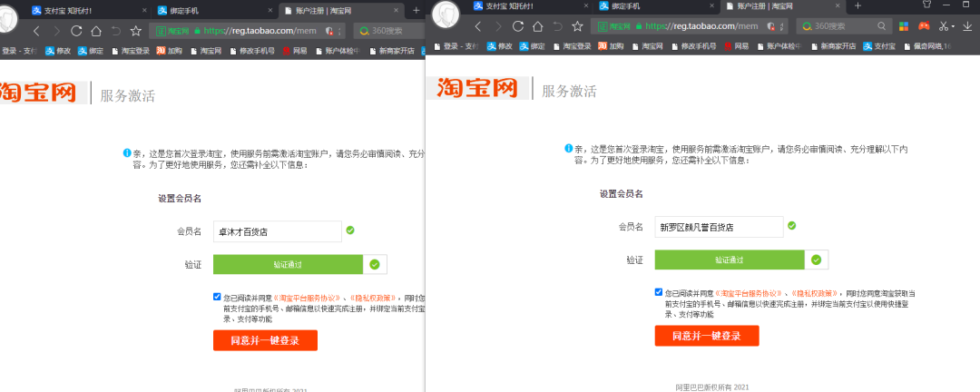Open new tab in right browser window
The image size is (980, 392).
857,5
